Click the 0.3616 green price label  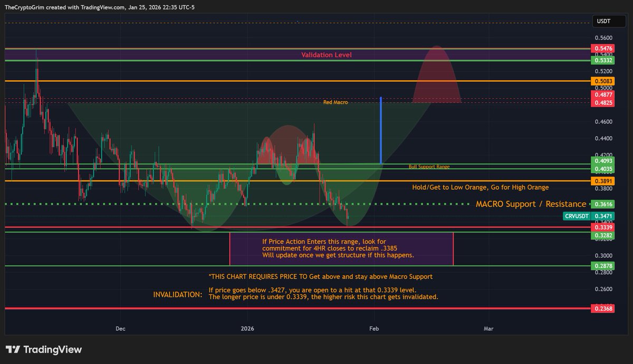(603, 204)
